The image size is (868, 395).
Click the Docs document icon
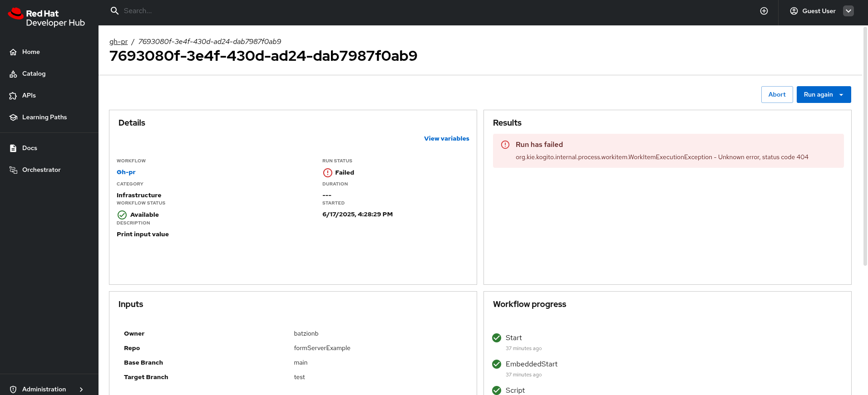[13, 148]
